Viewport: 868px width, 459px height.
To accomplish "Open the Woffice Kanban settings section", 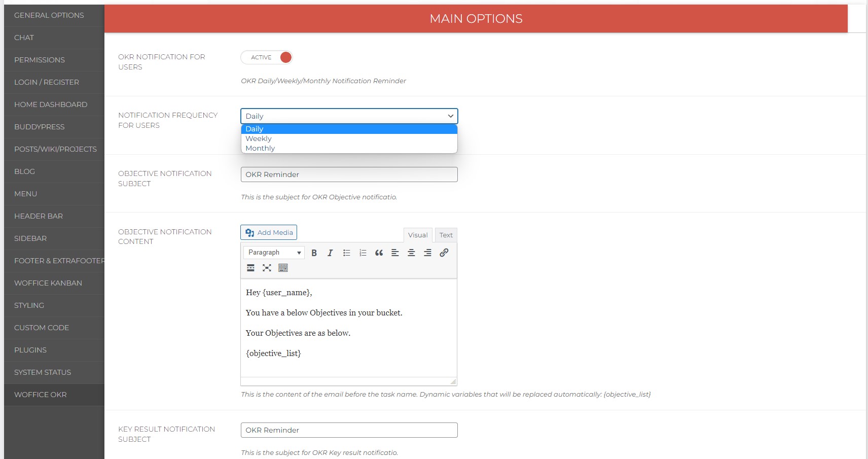I will [48, 283].
